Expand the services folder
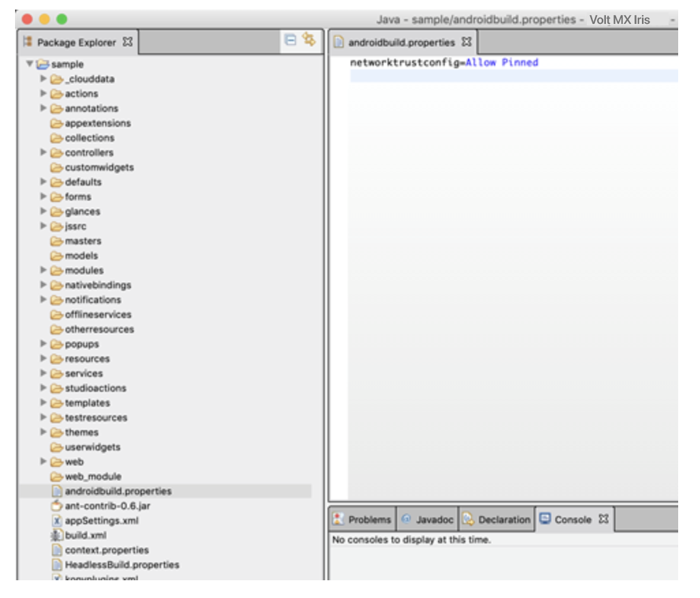700x598 pixels. coord(43,373)
